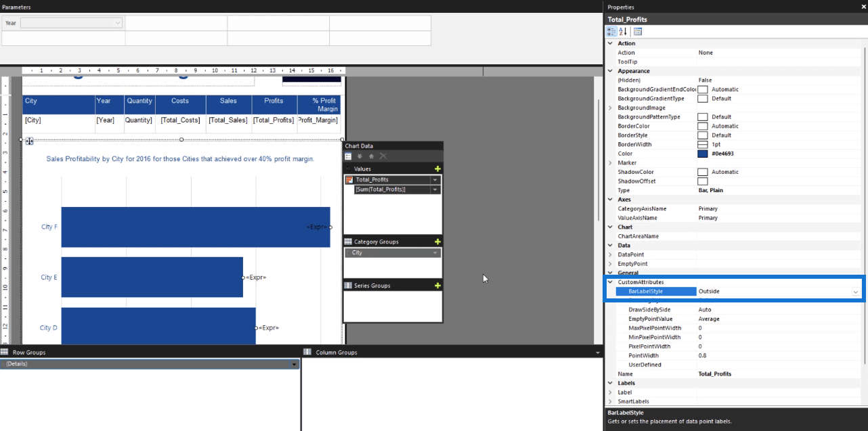The image size is (868, 431).
Task: Select the City E bar in chart
Action: (152, 277)
